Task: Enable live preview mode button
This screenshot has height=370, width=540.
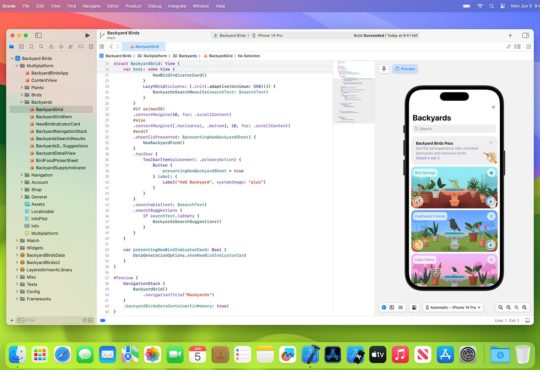Action: coord(384,307)
